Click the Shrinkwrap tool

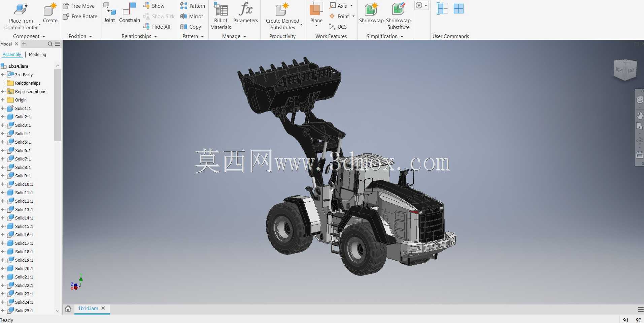point(371,13)
